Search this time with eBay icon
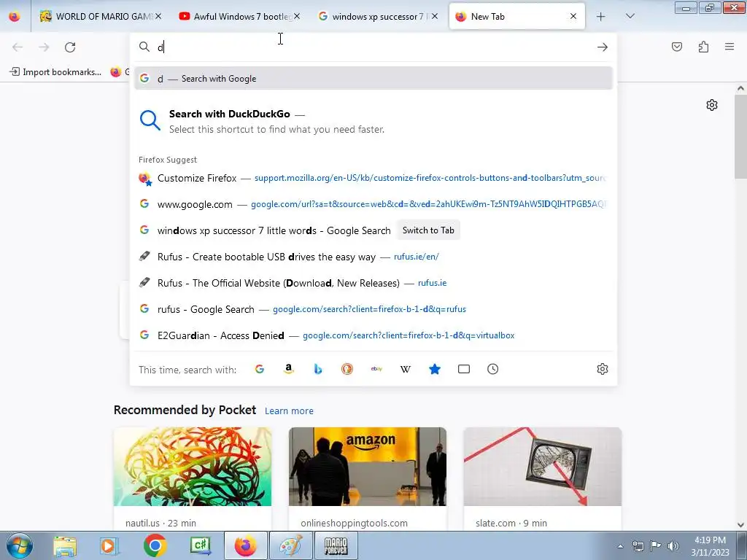This screenshot has width=747, height=560. point(376,369)
